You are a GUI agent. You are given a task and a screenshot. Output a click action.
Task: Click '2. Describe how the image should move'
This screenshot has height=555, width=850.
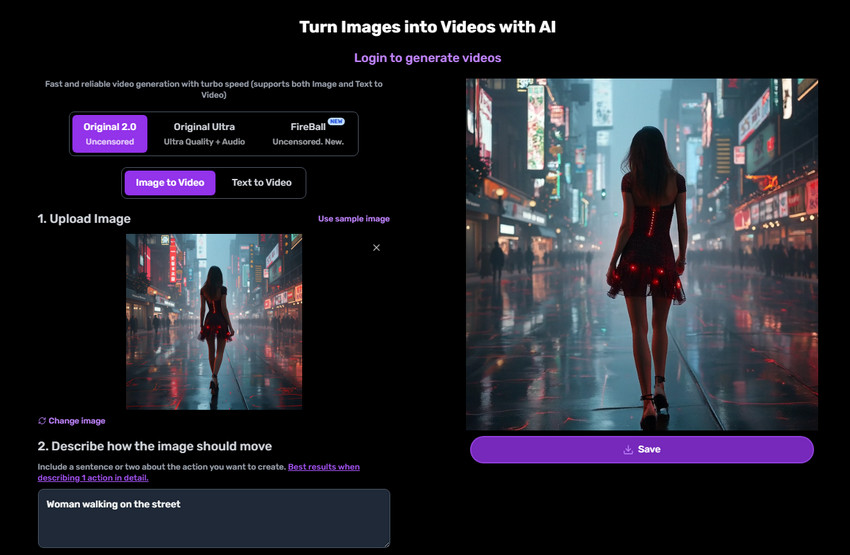(154, 446)
